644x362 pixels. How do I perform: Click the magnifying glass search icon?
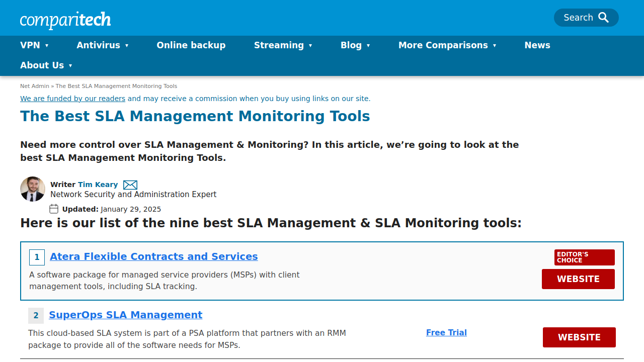pyautogui.click(x=604, y=18)
